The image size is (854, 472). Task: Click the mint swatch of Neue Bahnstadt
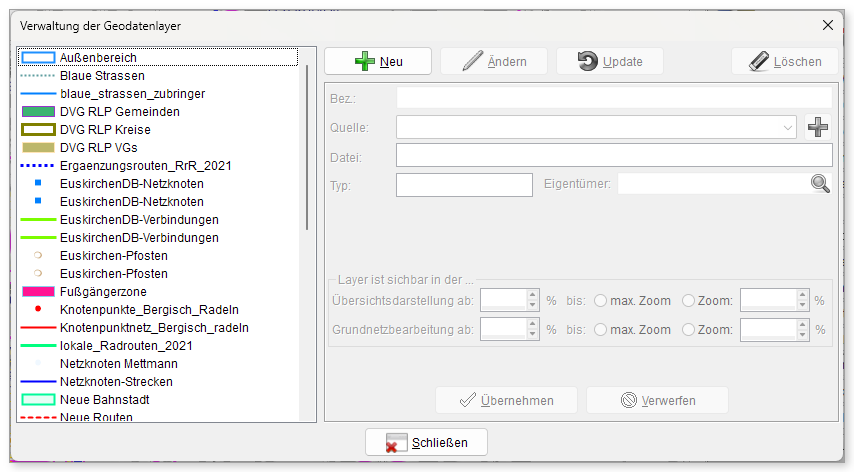pyautogui.click(x=38, y=400)
